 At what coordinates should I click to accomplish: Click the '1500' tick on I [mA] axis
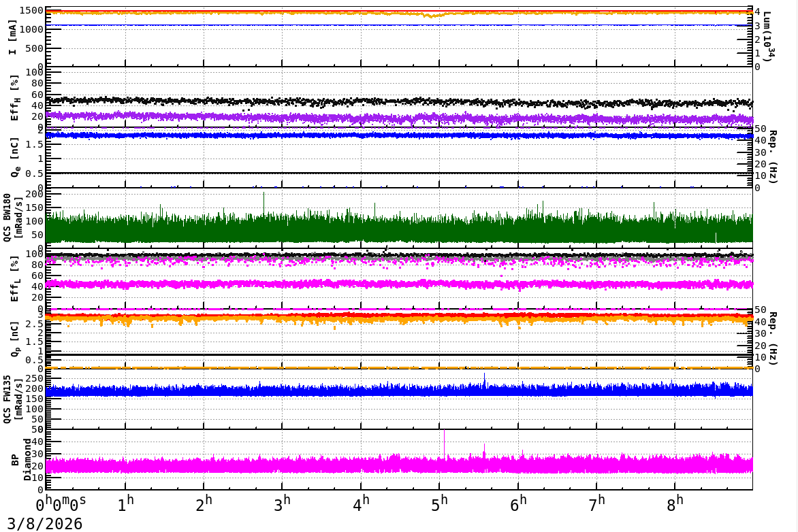point(31,11)
